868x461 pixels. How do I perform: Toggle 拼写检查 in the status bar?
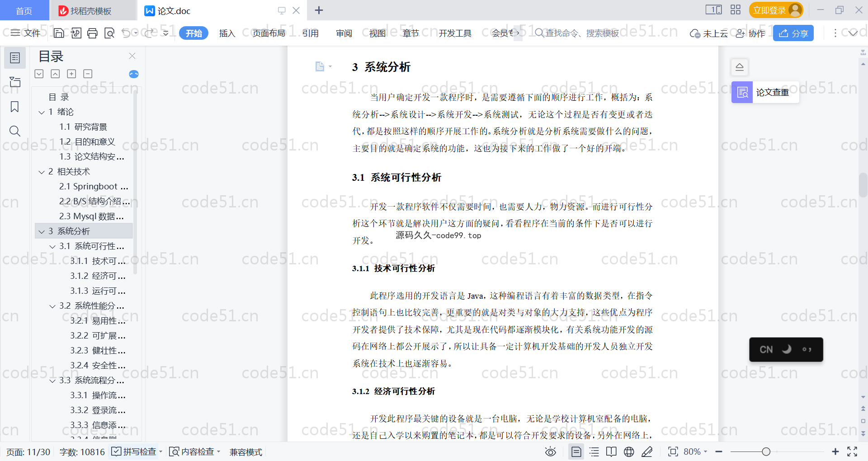pos(134,452)
